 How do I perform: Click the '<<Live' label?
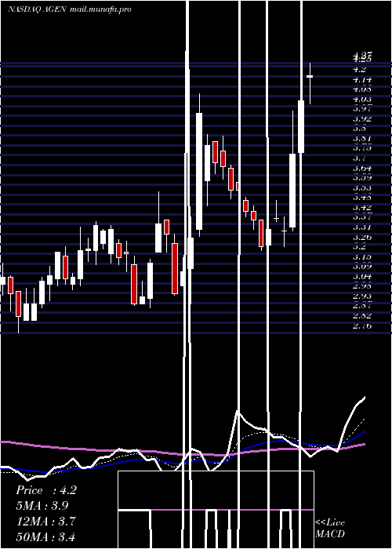tap(330, 523)
